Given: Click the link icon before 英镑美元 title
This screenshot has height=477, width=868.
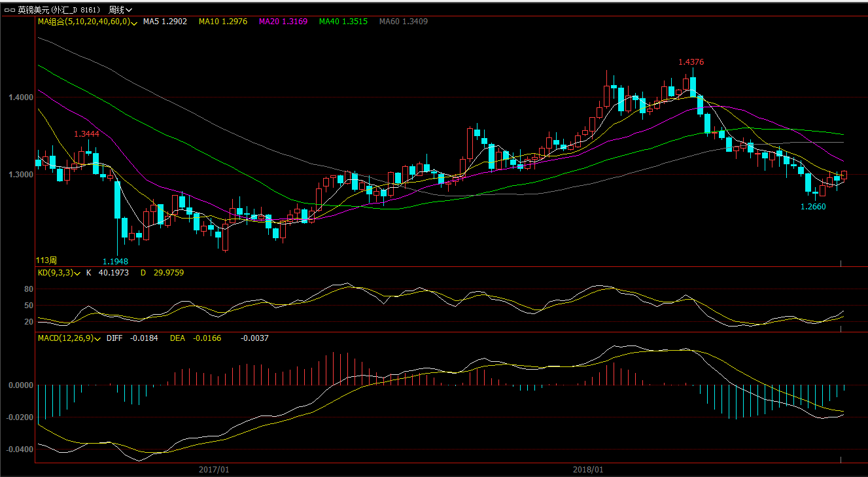Looking at the screenshot, I should click(x=10, y=10).
